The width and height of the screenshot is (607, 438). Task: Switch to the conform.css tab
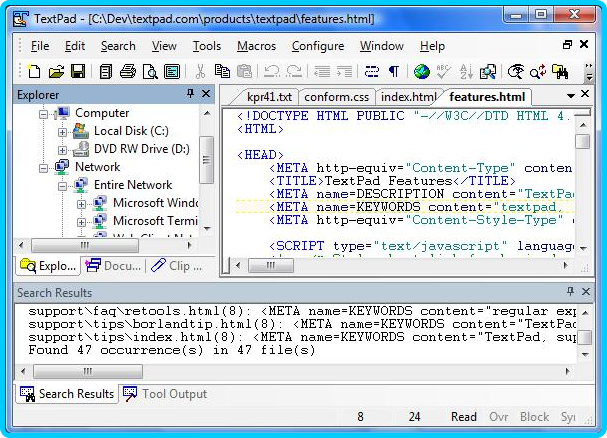338,97
